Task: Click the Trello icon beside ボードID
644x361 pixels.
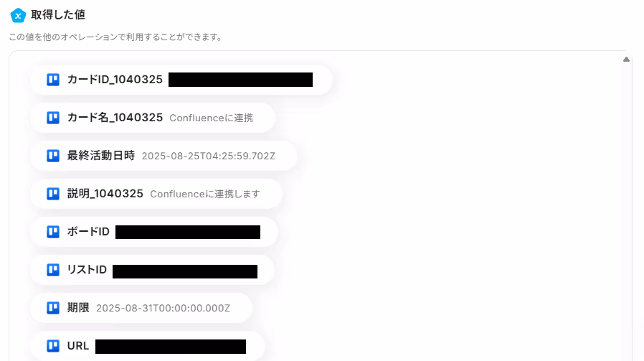Action: (x=53, y=232)
